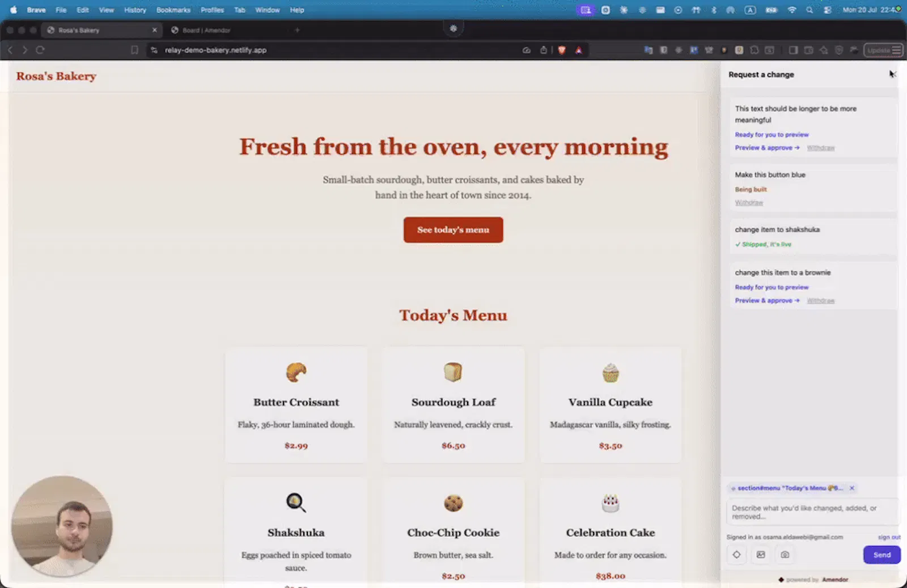
Task: Click the Bluetooth icon in menu bar
Action: 714,10
